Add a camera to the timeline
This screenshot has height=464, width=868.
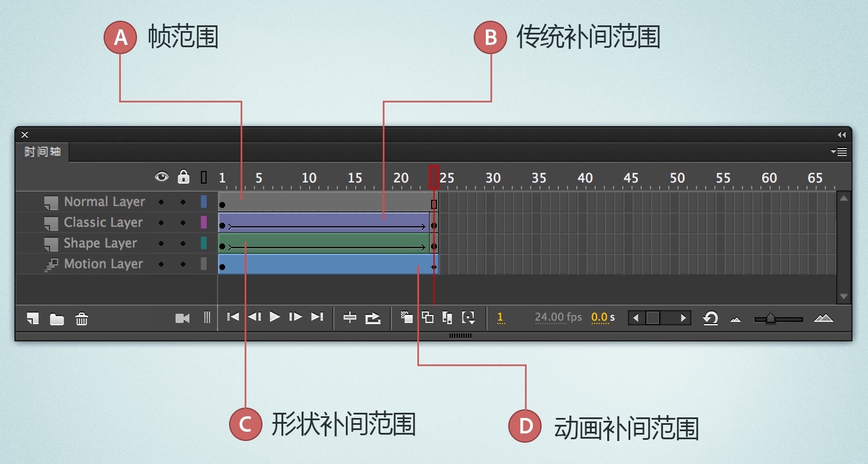coord(182,318)
